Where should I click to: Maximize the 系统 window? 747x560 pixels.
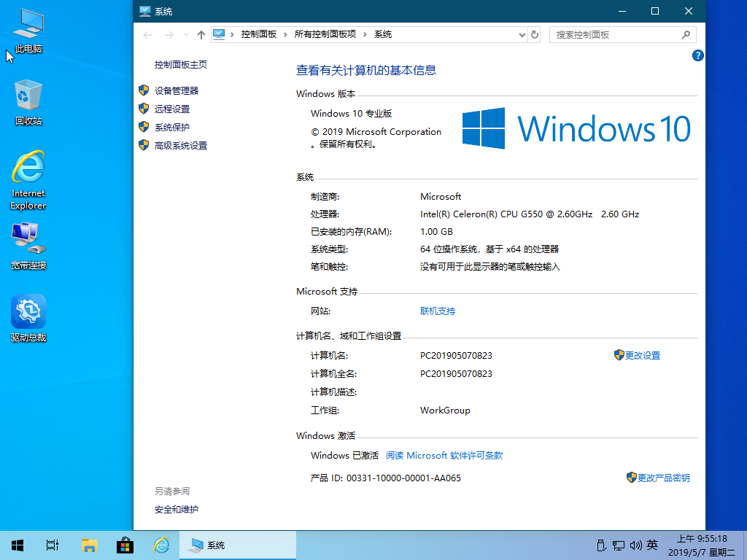(x=655, y=11)
